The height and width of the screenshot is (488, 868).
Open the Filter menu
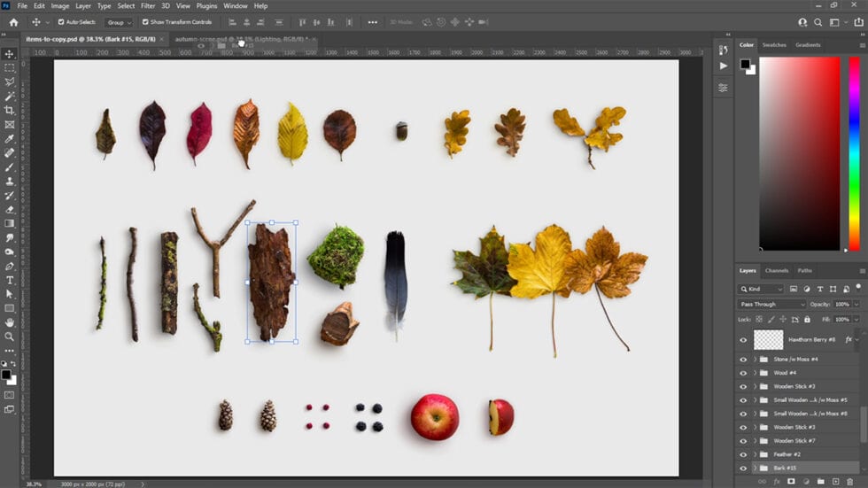click(148, 6)
